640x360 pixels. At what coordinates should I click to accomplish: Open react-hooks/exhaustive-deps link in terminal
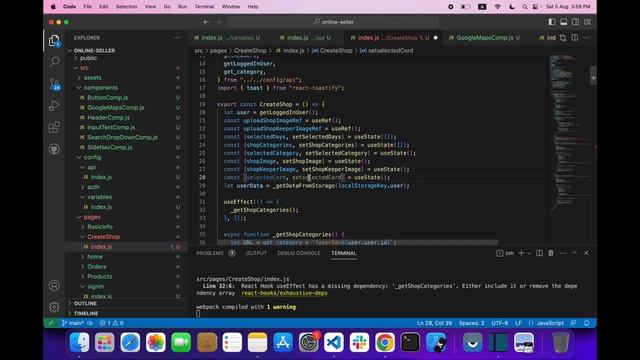pyautogui.click(x=284, y=293)
